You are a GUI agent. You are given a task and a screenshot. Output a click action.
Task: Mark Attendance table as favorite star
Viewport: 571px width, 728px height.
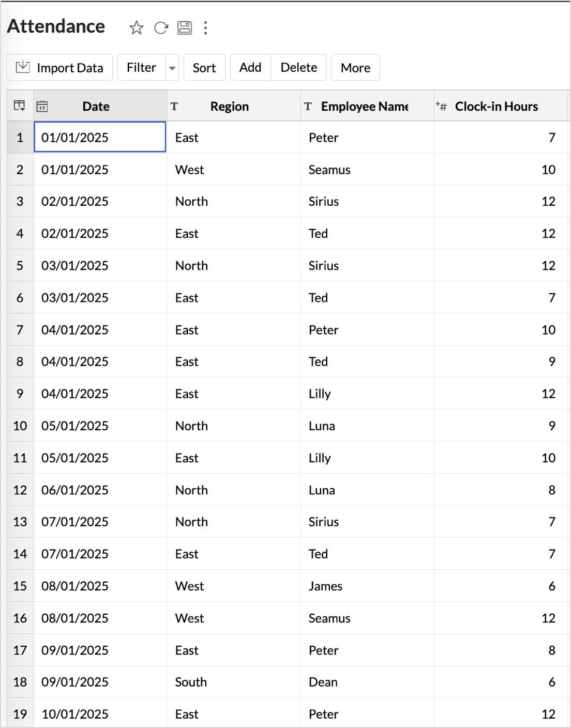pyautogui.click(x=137, y=27)
